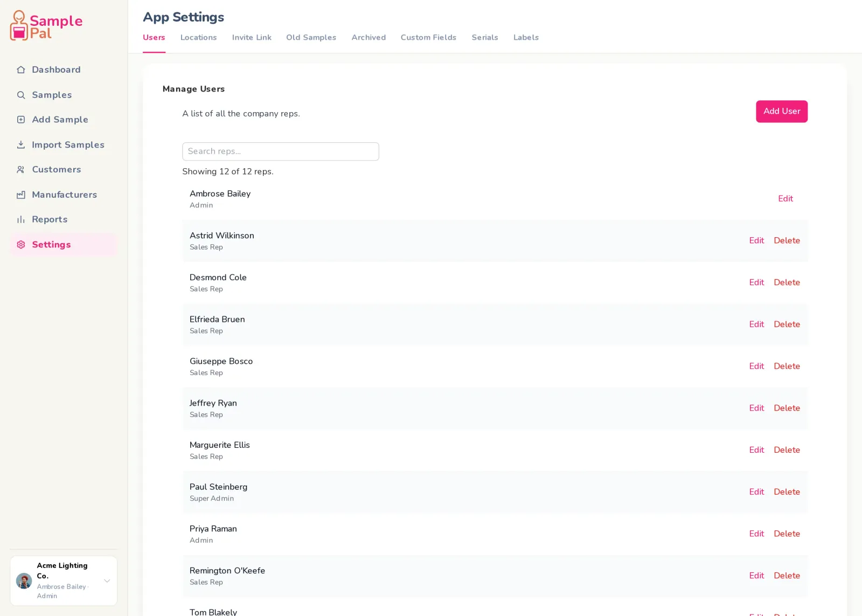Switch to the Serials tab

pyautogui.click(x=485, y=37)
